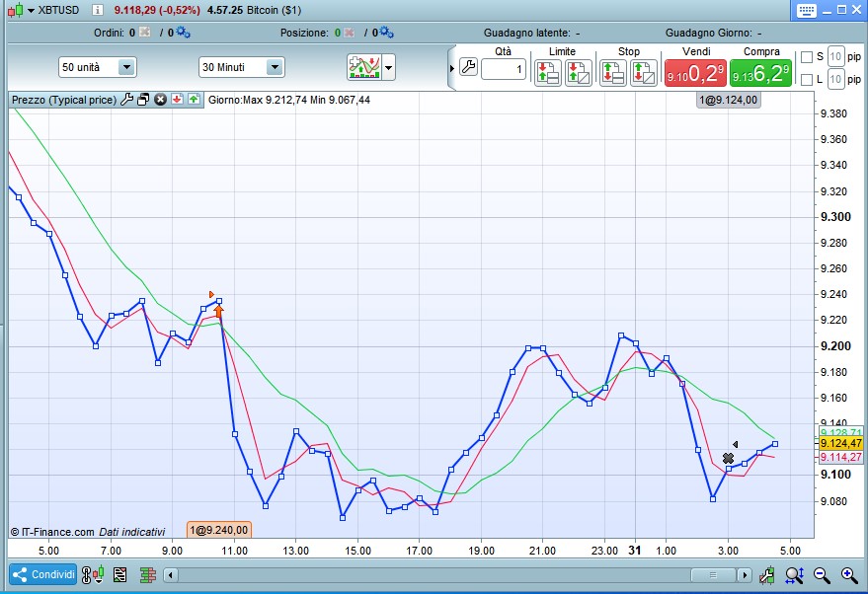868x594 pixels.
Task: Click the scrollbar left arrow
Action: (171, 575)
